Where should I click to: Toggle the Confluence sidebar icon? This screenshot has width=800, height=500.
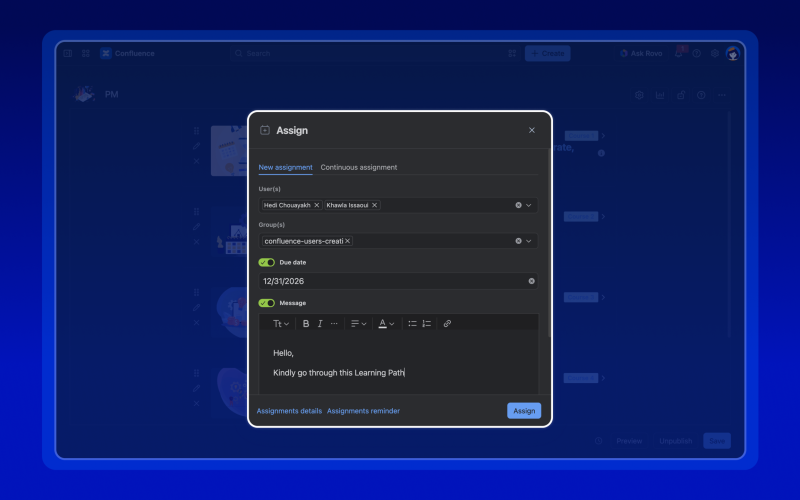click(67, 53)
